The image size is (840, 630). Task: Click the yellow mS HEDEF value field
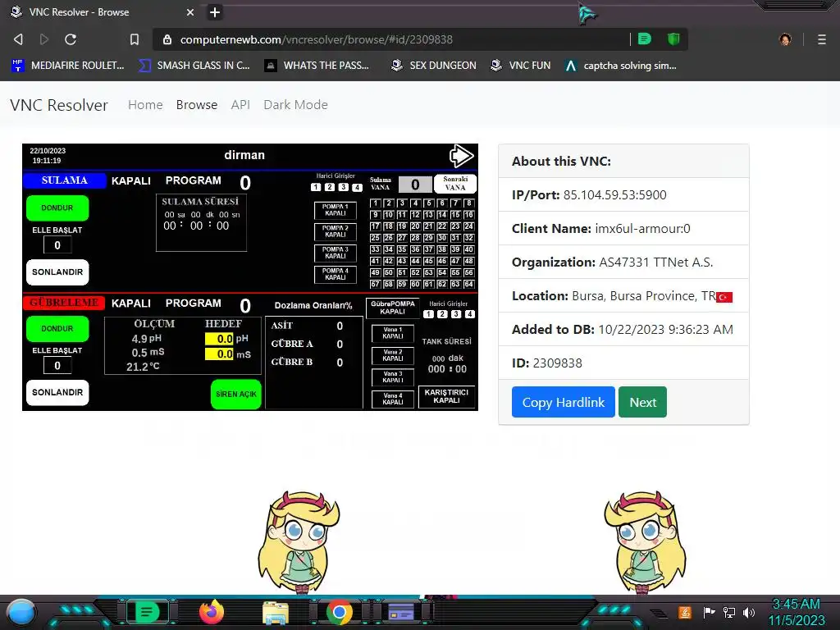(x=219, y=354)
